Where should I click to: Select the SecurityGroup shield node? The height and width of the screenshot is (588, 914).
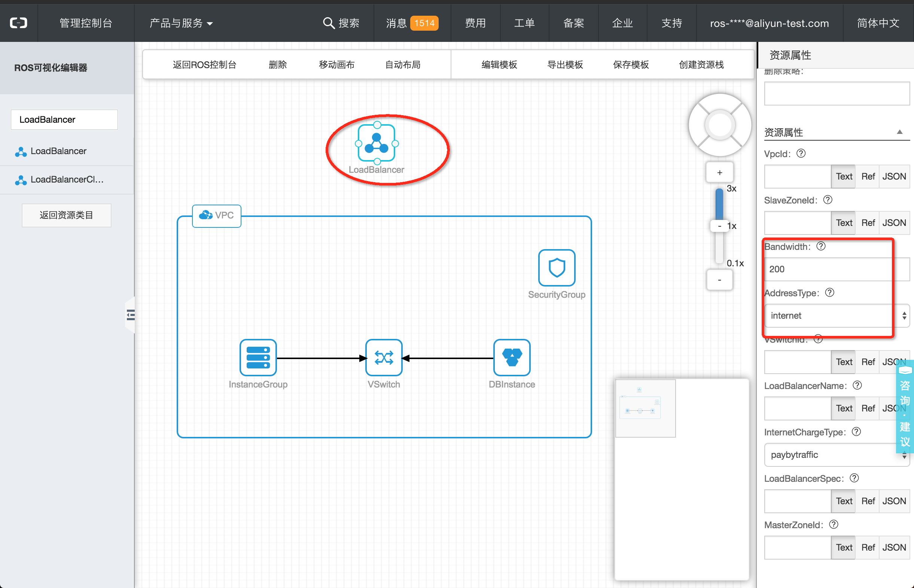pyautogui.click(x=557, y=268)
